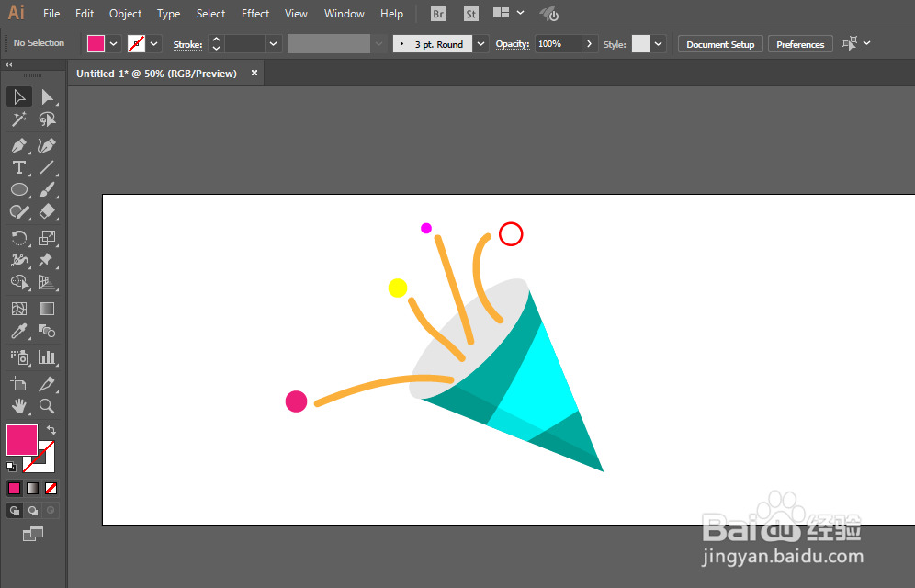Select the Slice tool
This screenshot has height=588, width=915.
tap(47, 384)
